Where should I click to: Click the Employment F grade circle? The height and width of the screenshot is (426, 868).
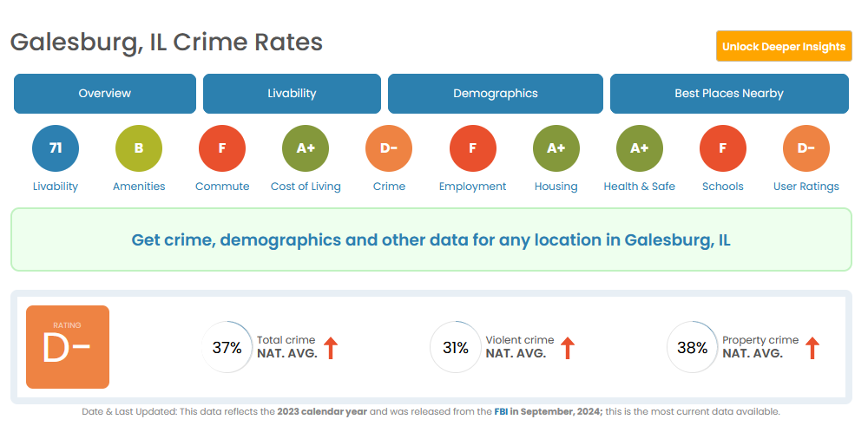click(473, 148)
